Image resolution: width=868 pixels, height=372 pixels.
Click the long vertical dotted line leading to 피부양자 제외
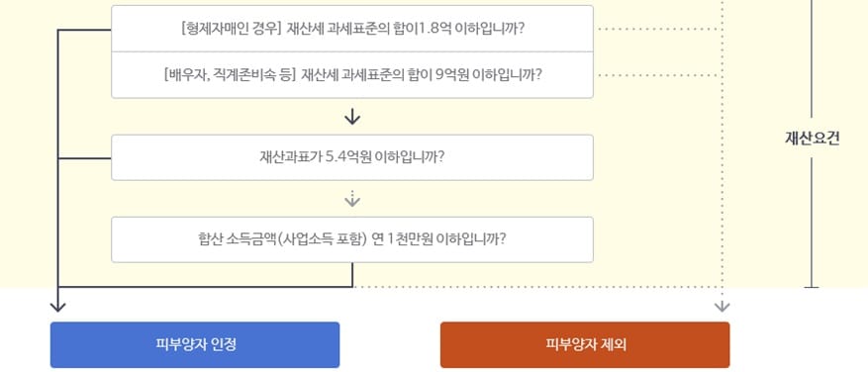pos(722,149)
